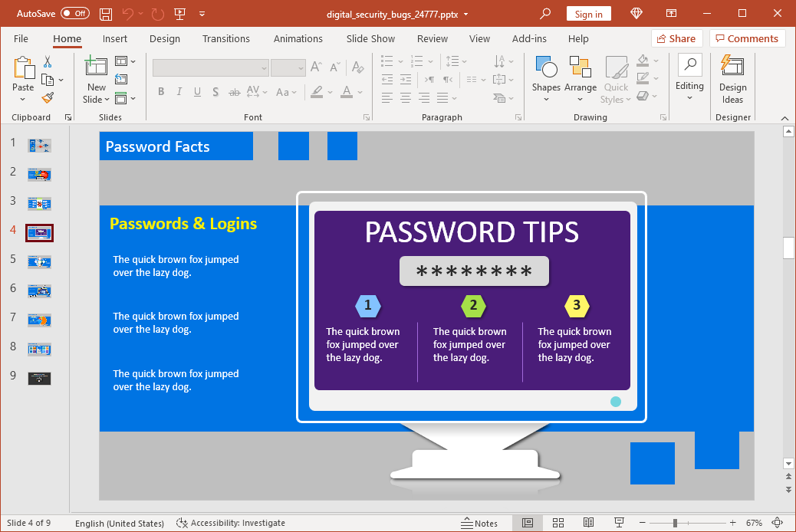Open the File menu
This screenshot has height=532, width=796.
click(21, 38)
